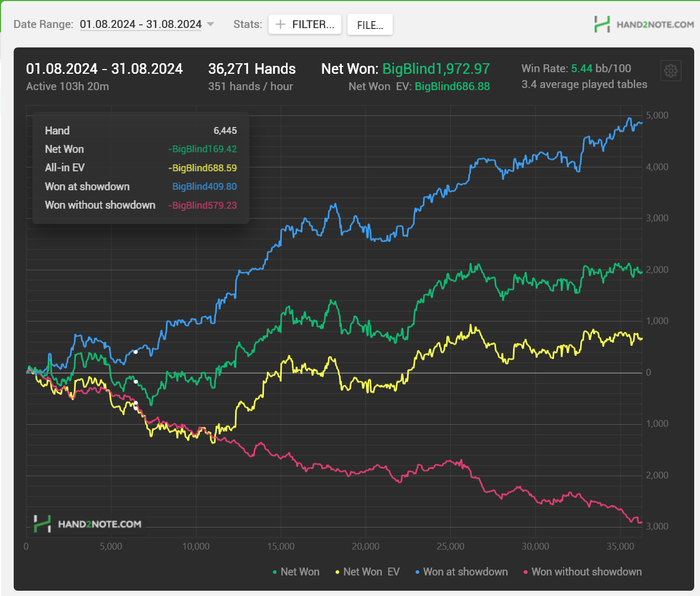Click the plus icon on the Filter button
The width and height of the screenshot is (700, 596).
click(x=280, y=24)
